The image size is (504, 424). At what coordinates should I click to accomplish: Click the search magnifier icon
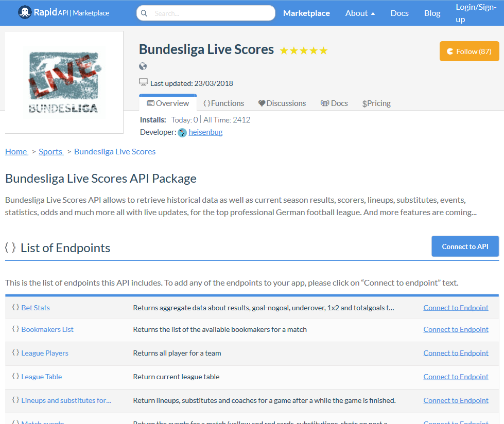(144, 13)
